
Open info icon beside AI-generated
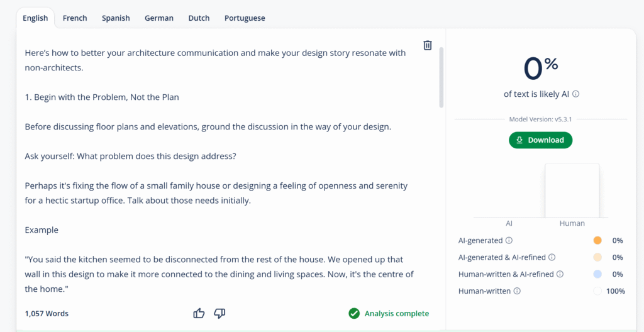click(509, 240)
